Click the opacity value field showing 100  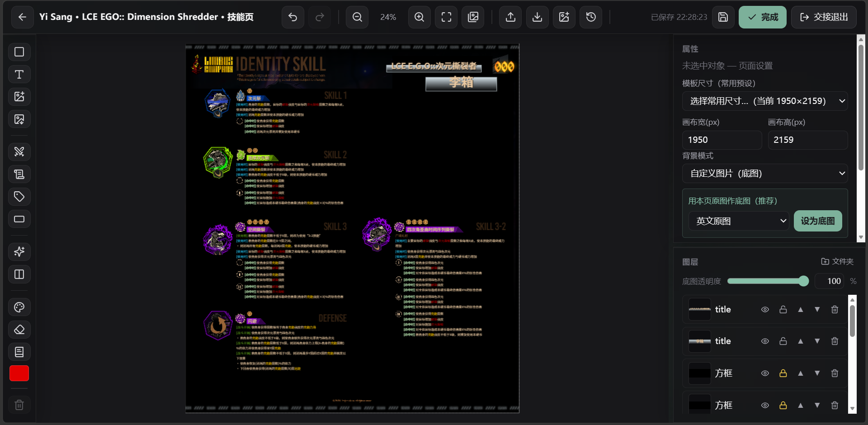tap(830, 281)
